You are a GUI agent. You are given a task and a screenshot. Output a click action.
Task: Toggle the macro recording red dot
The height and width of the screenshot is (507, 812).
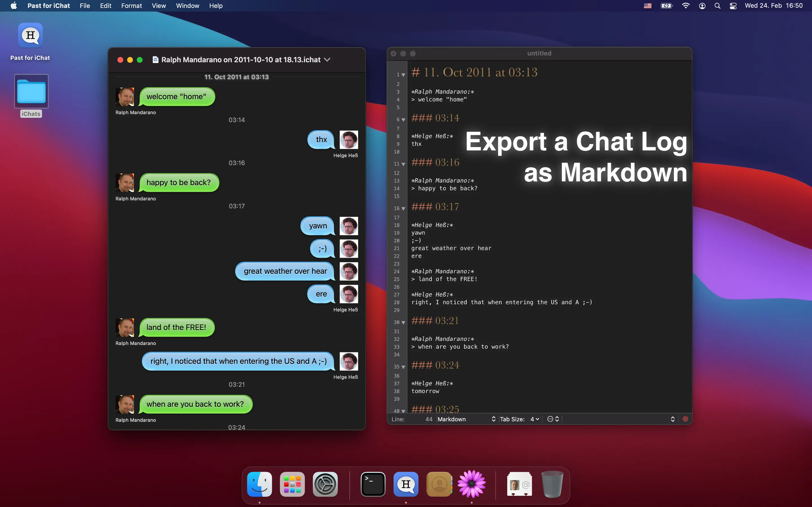tap(685, 419)
